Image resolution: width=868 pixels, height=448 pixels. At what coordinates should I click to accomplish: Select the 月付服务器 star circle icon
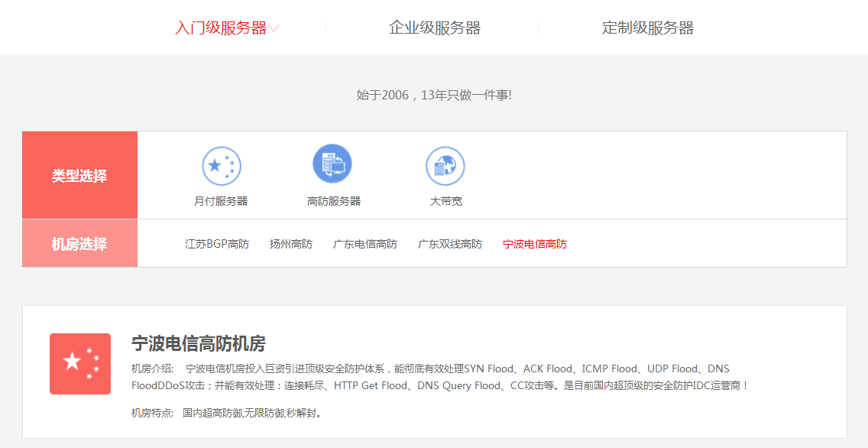coord(221,166)
